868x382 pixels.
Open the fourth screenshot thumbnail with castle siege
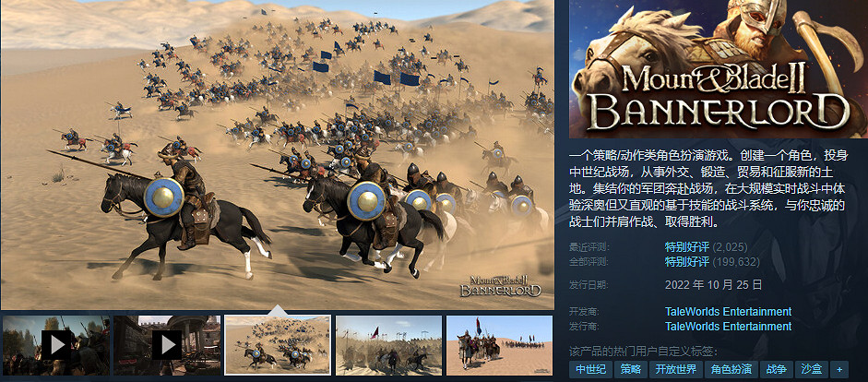(x=388, y=345)
